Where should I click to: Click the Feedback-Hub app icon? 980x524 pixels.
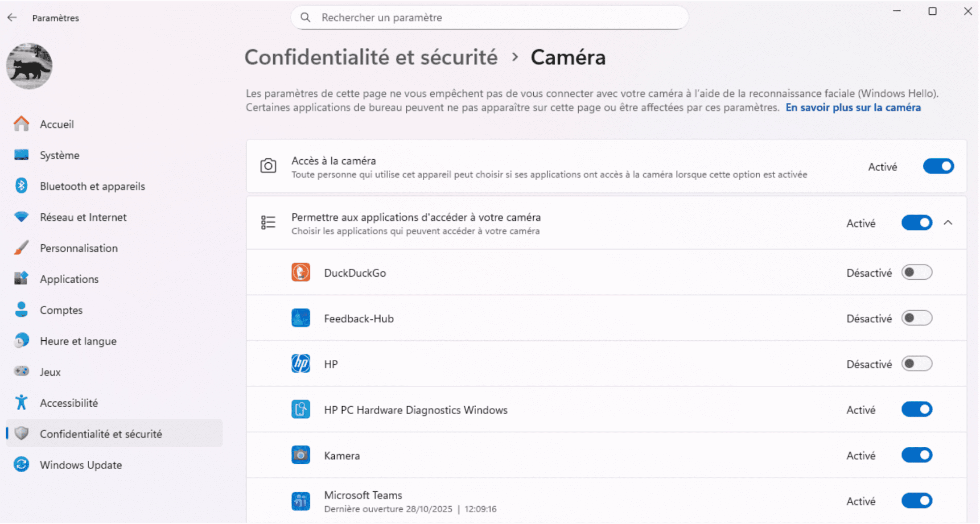tap(301, 318)
